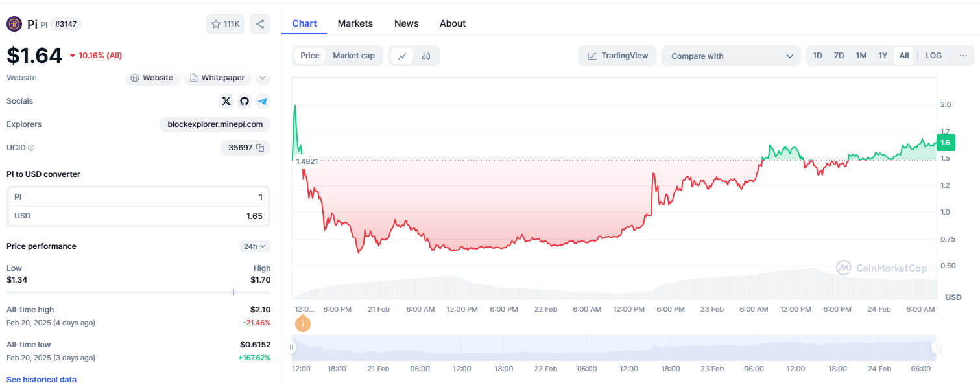Switch to the Markets tab
980x383 pixels.
(355, 23)
